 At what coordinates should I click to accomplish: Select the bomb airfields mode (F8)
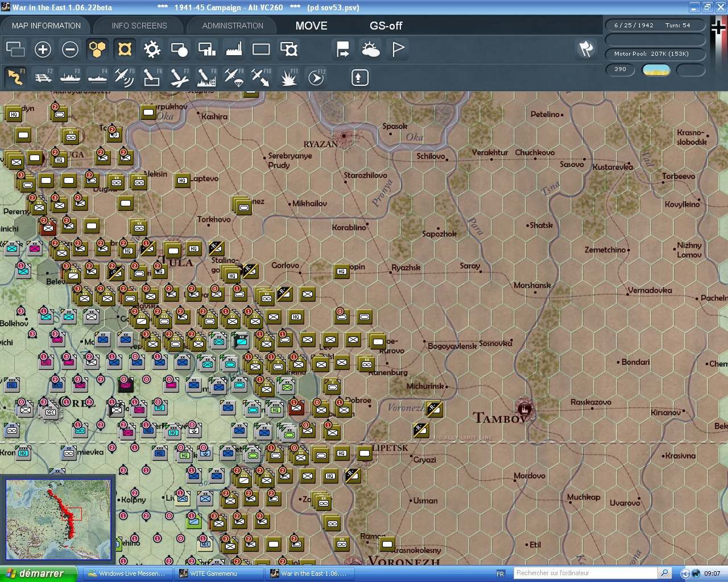click(x=206, y=77)
